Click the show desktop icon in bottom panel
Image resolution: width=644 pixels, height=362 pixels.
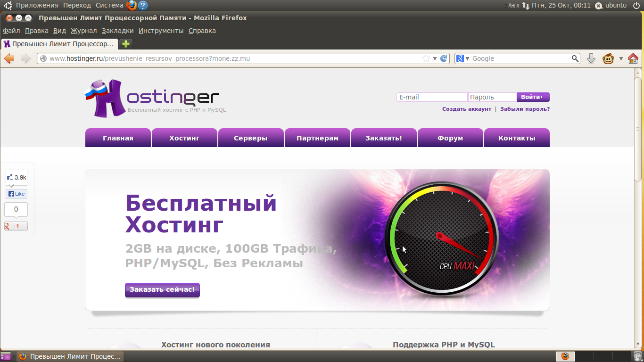(6, 356)
